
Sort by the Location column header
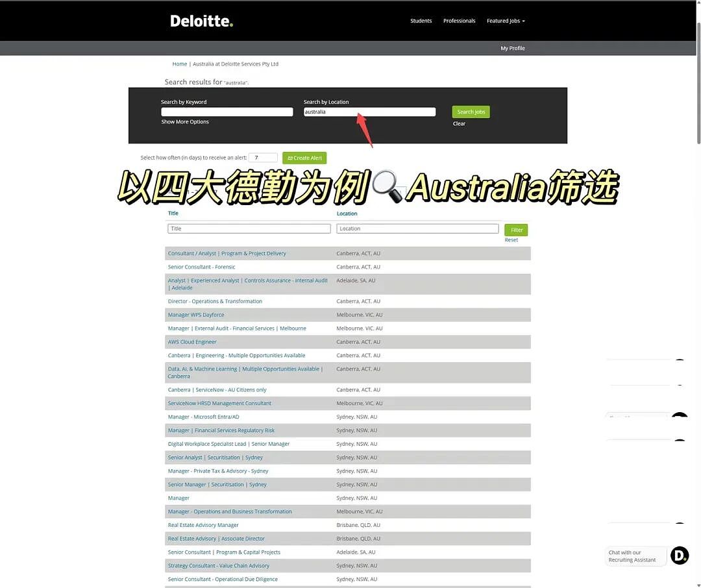point(347,214)
